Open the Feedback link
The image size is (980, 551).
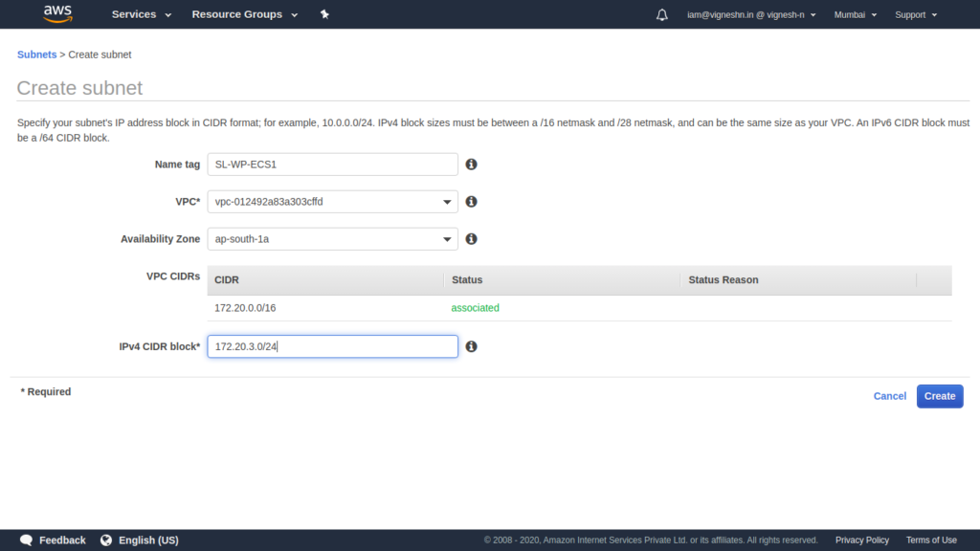(62, 540)
